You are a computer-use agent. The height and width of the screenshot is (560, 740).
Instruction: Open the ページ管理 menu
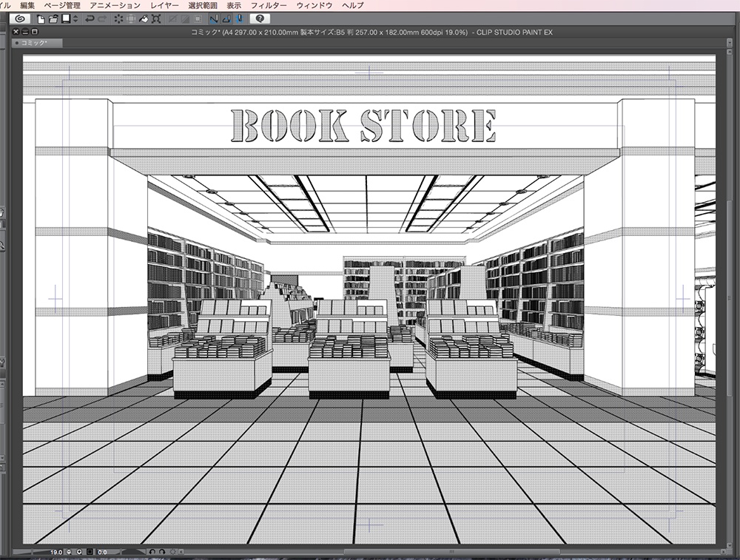pyautogui.click(x=62, y=5)
